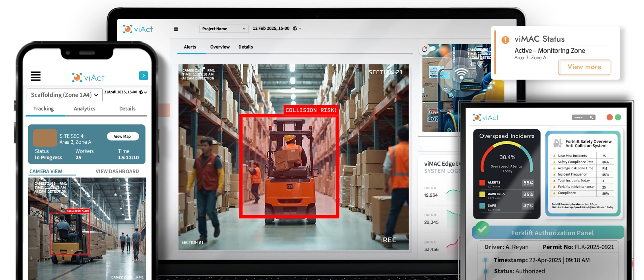Click the forklift icon in Safety Overview
Image resolution: width=644 pixels, height=280 pixels.
pos(558,143)
